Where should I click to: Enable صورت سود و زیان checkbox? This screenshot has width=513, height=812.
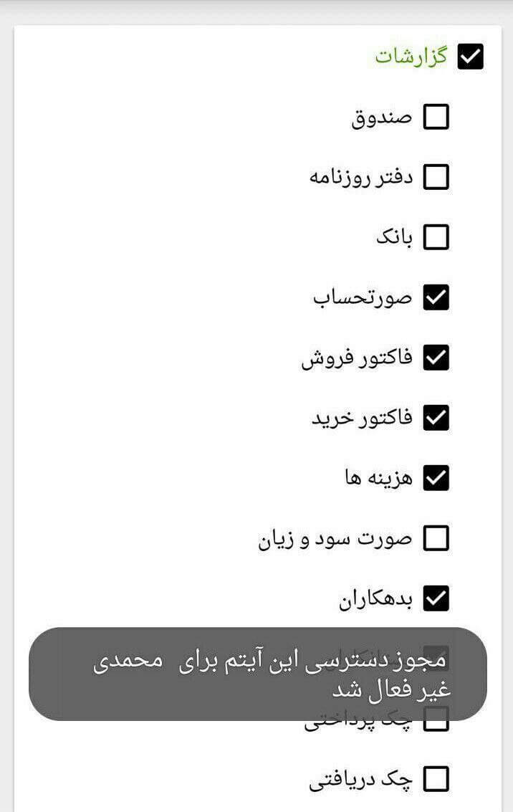(436, 538)
